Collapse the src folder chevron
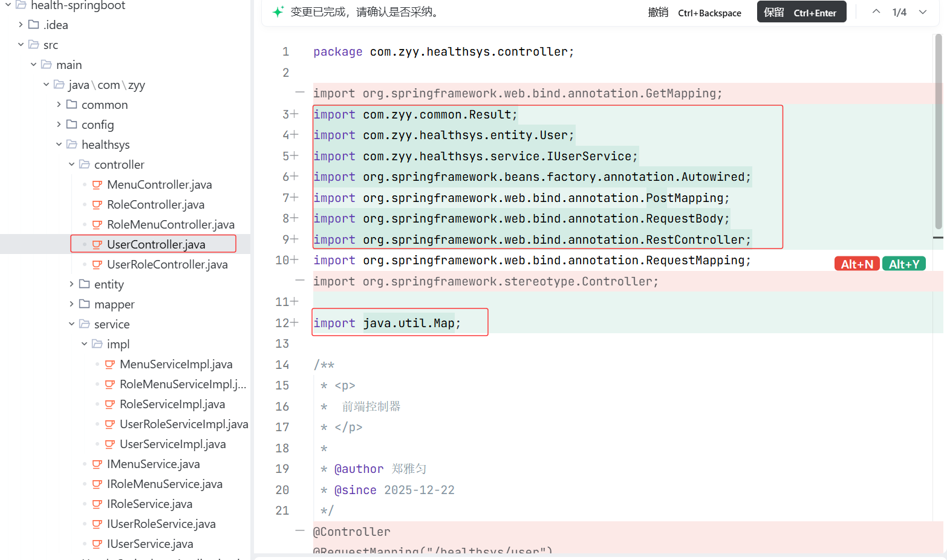This screenshot has width=947, height=560. coord(21,44)
